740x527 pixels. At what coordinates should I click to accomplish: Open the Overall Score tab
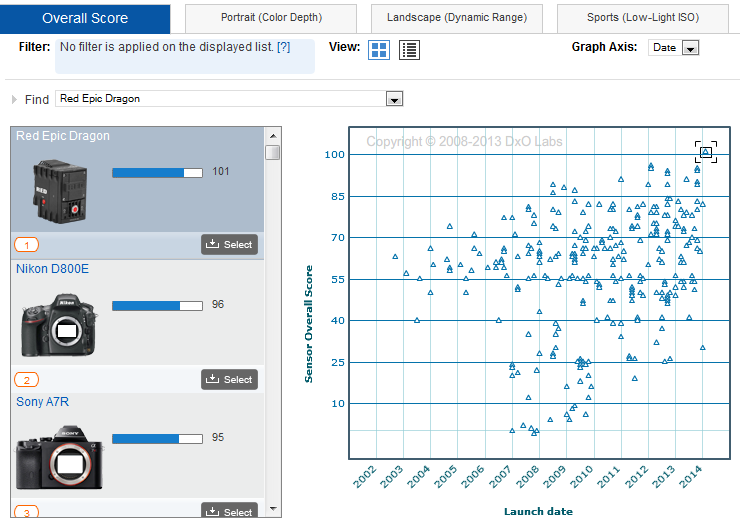[85, 18]
